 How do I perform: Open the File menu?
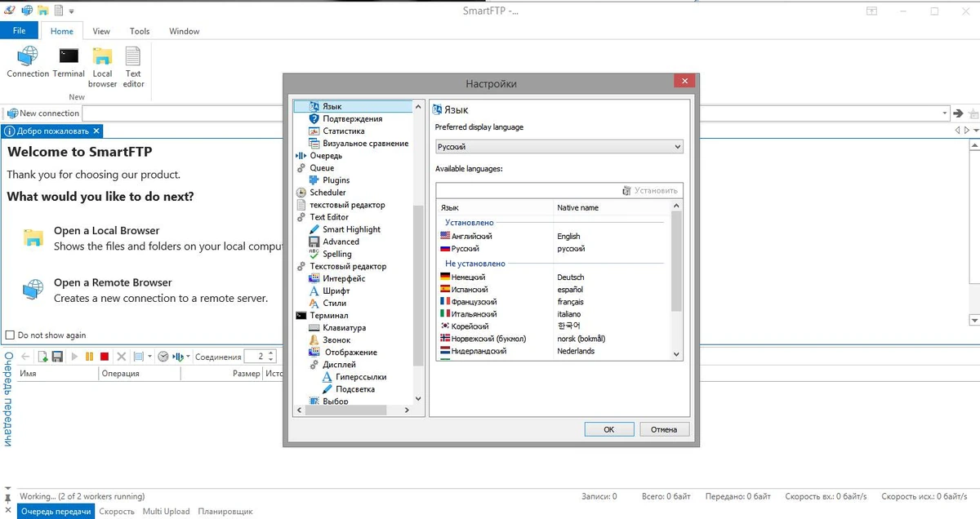(x=19, y=31)
